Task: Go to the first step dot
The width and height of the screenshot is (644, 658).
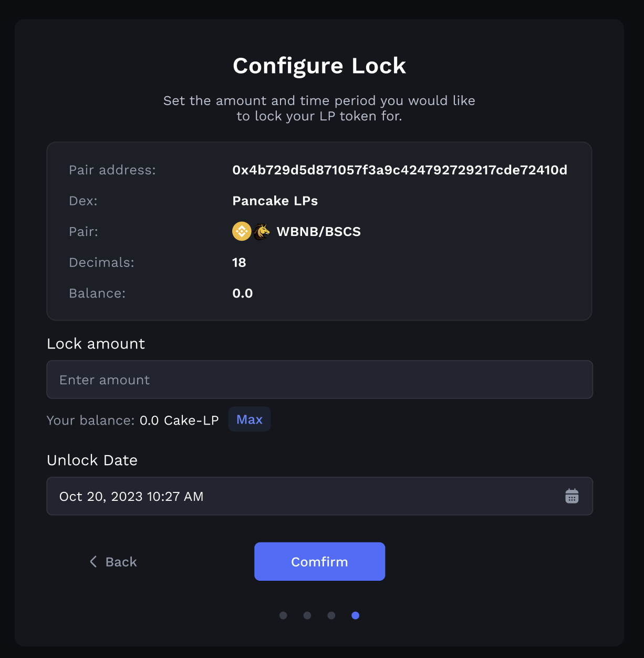Action: pos(283,615)
